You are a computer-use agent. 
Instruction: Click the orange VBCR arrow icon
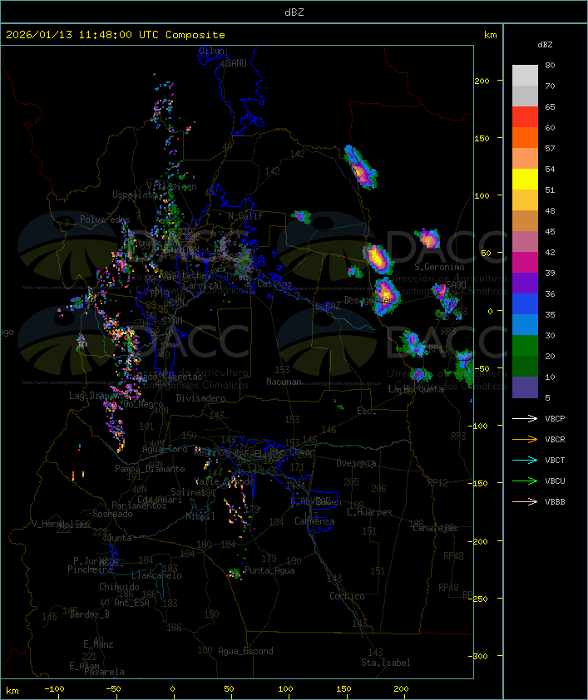click(526, 439)
